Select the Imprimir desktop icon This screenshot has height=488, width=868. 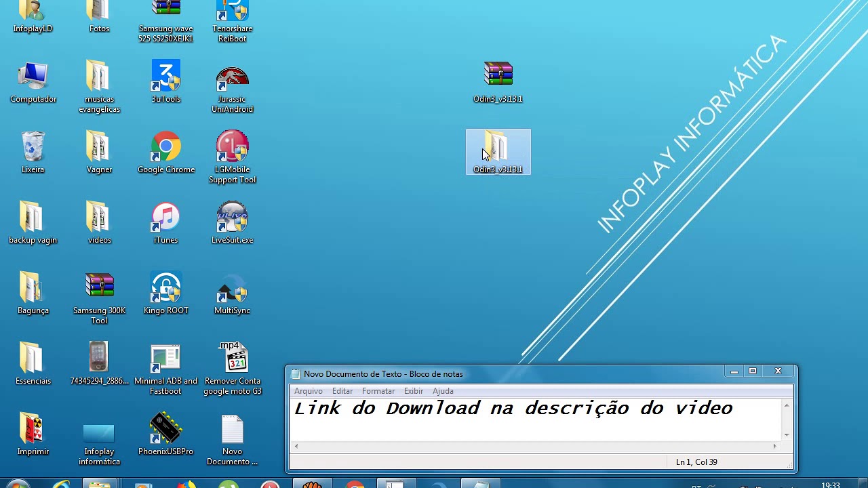[33, 435]
